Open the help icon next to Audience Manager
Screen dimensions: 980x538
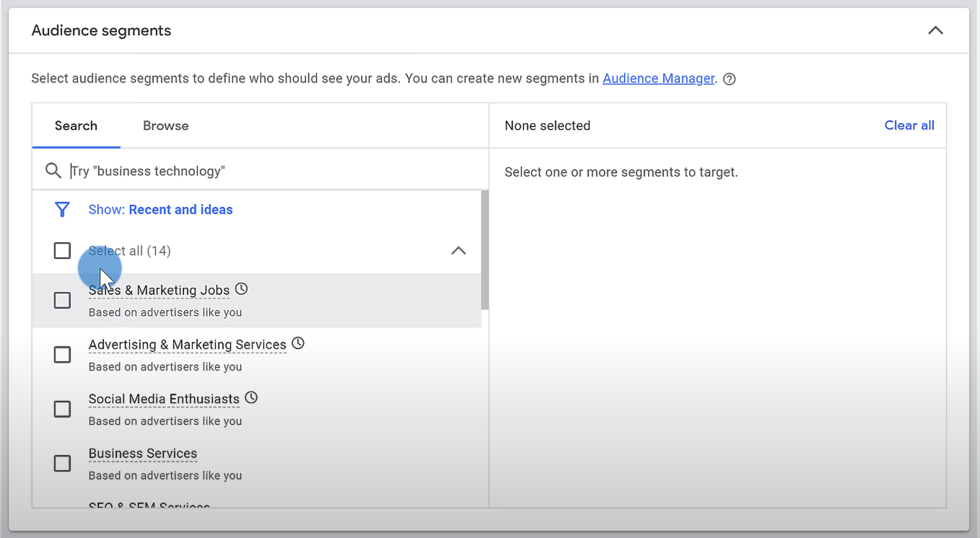[729, 79]
